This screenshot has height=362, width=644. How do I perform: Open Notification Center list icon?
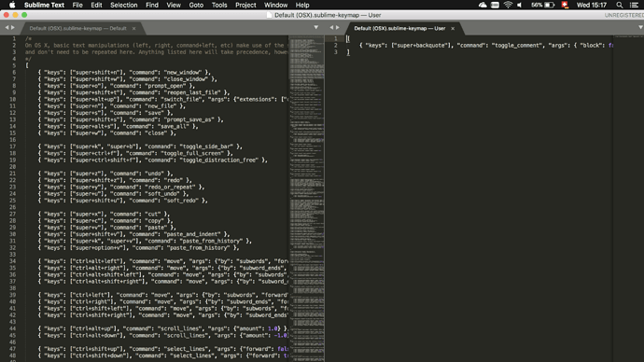coord(634,5)
